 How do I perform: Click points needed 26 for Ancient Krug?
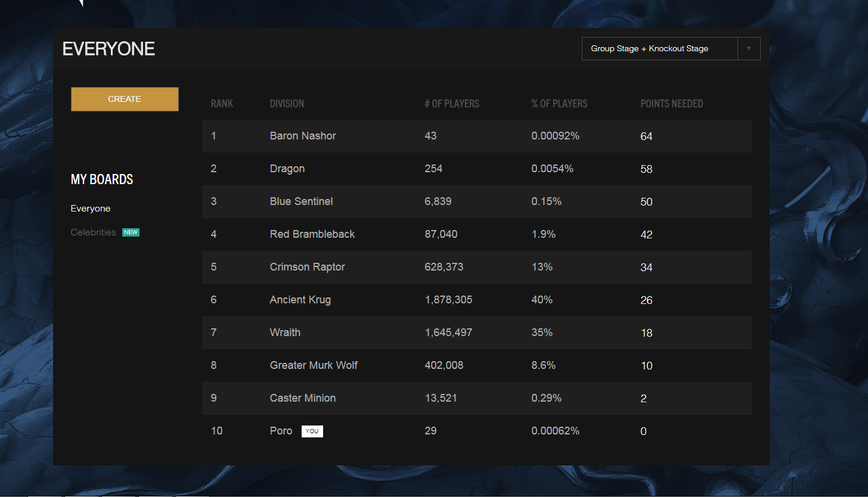tap(646, 300)
